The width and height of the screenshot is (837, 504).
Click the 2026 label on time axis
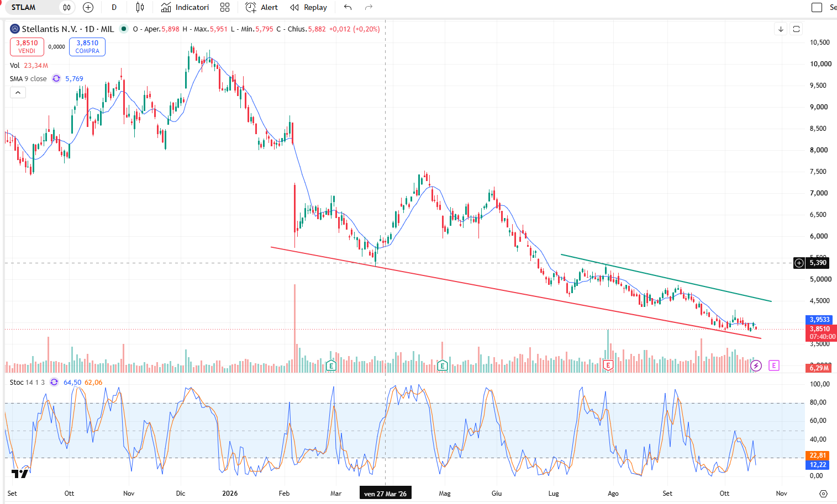230,494
